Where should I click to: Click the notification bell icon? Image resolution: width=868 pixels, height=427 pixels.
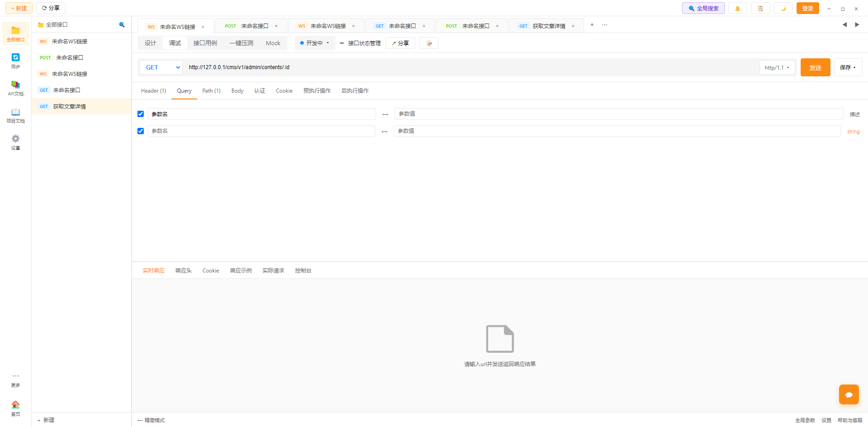point(738,9)
